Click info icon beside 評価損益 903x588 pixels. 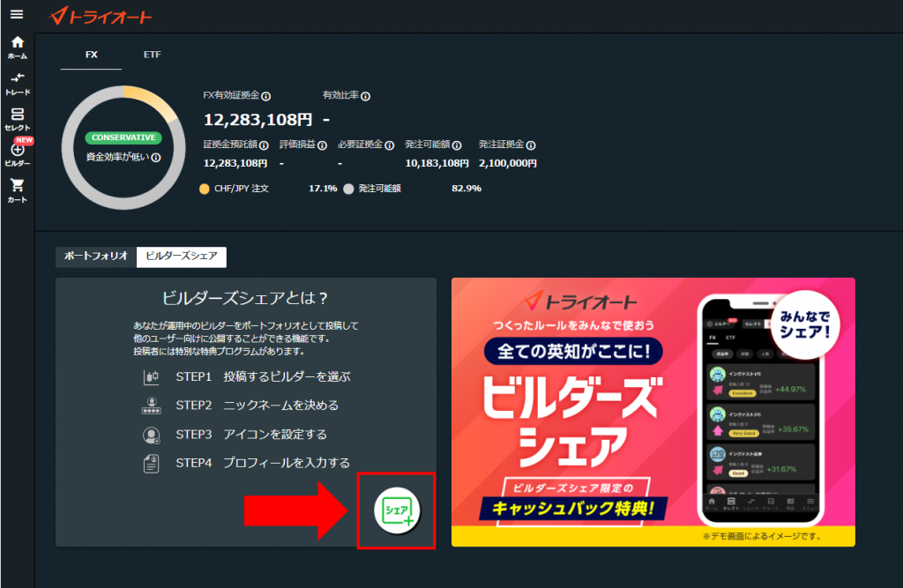[322, 145]
